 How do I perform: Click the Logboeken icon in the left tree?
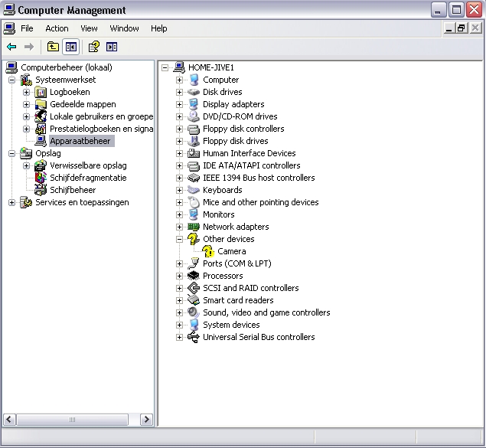point(41,92)
